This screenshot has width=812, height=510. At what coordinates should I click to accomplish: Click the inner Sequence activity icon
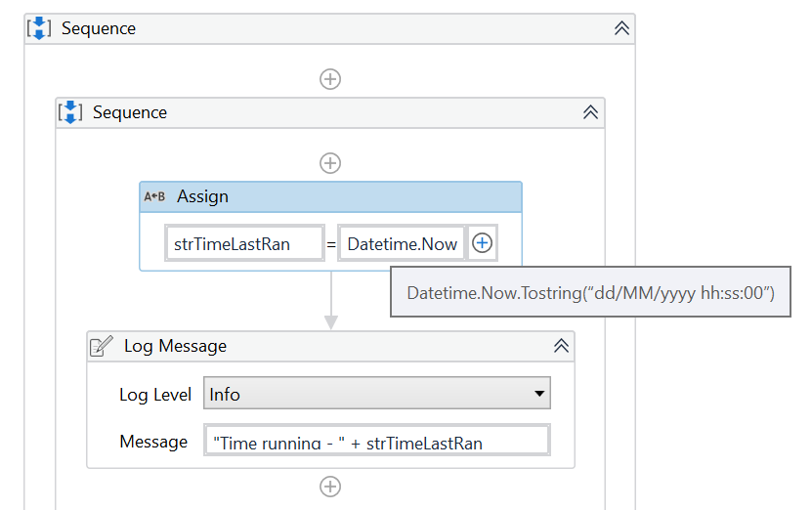[71, 112]
